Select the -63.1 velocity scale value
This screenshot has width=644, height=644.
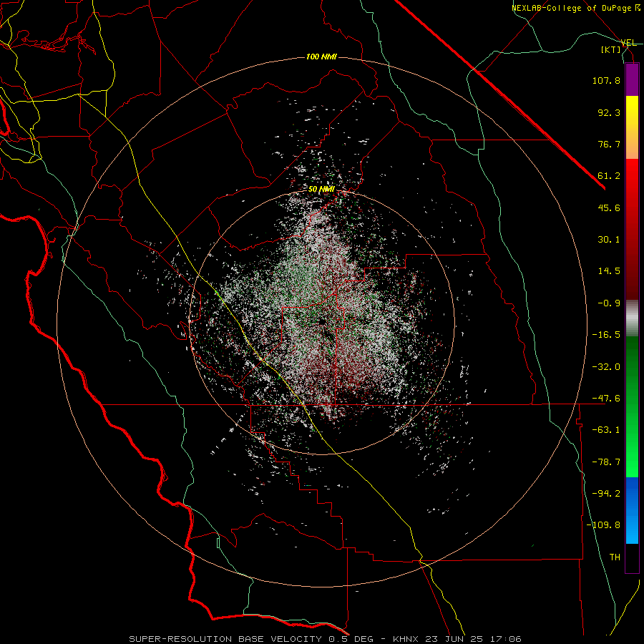[x=606, y=430]
